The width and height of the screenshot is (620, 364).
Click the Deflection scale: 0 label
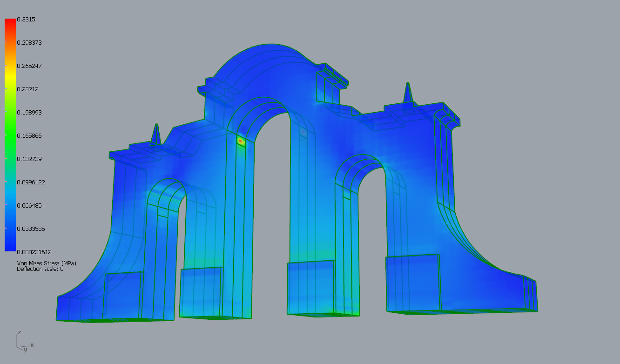pos(40,269)
